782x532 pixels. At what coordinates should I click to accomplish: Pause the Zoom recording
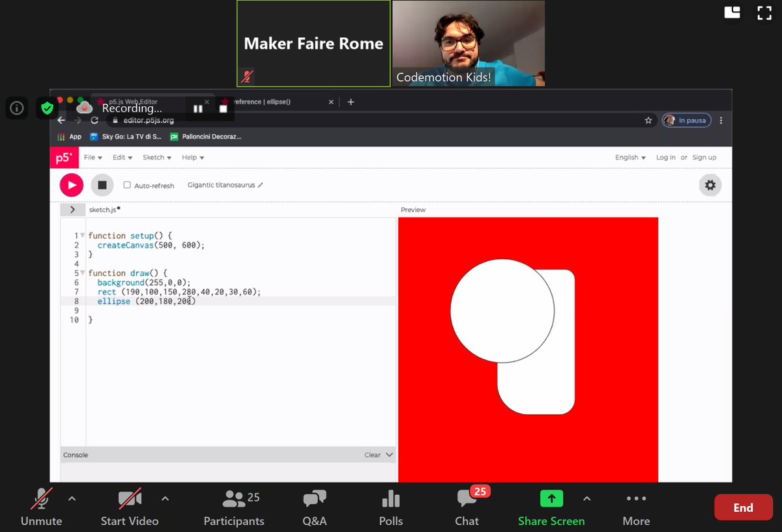[198, 109]
